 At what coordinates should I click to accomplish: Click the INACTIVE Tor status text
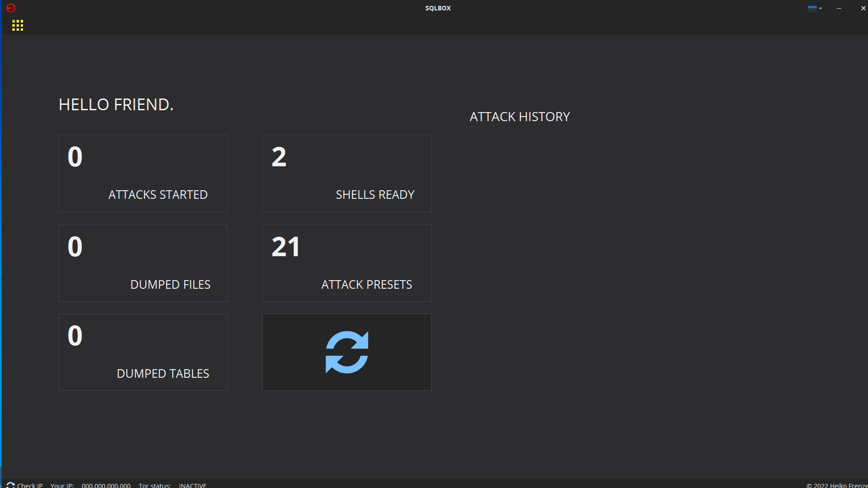tap(193, 485)
